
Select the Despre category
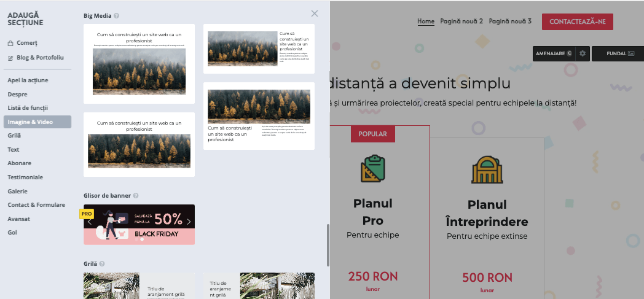17,95
